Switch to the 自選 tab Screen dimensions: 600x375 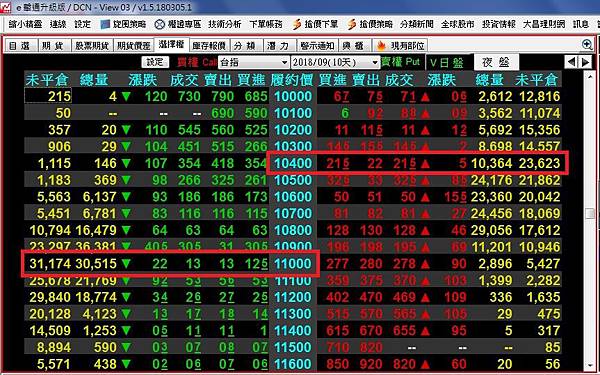point(20,46)
